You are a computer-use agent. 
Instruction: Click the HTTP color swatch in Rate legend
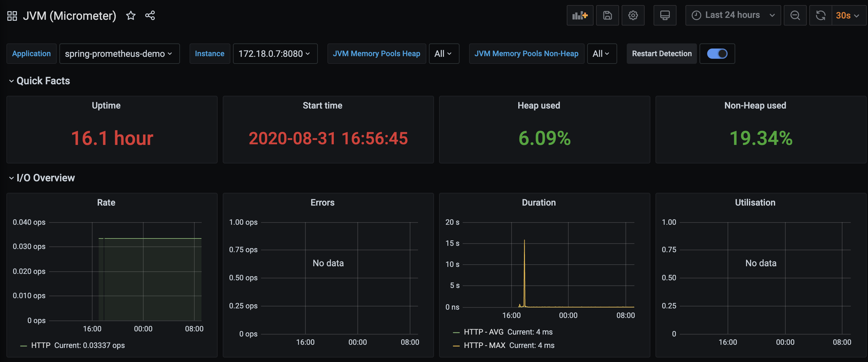pyautogui.click(x=24, y=346)
